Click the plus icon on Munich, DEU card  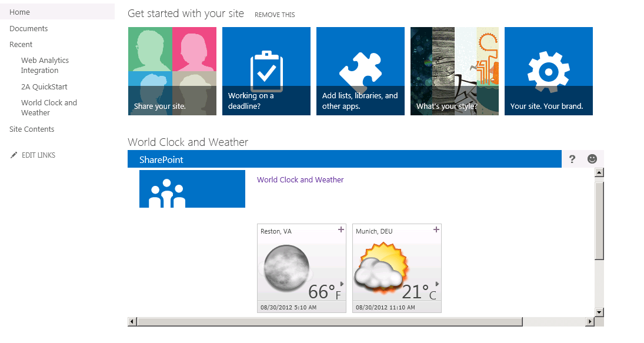click(436, 229)
